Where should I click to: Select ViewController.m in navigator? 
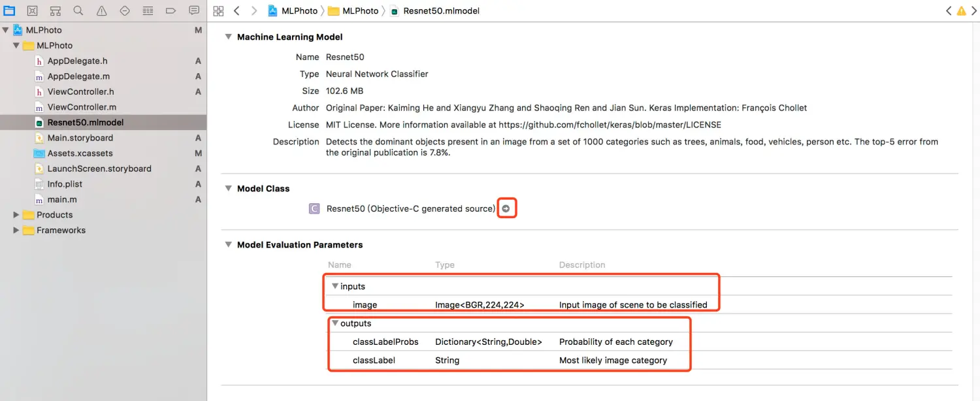(x=82, y=107)
